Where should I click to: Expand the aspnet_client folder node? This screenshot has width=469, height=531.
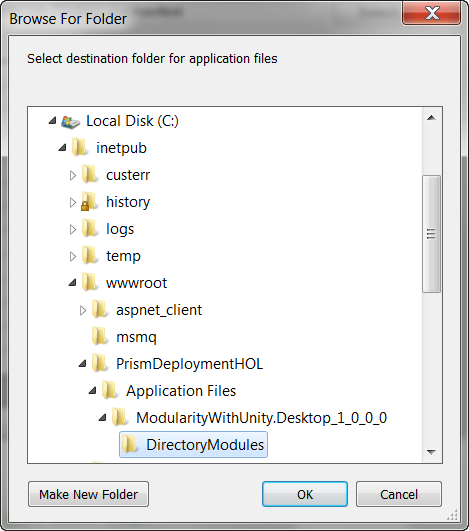(x=83, y=311)
